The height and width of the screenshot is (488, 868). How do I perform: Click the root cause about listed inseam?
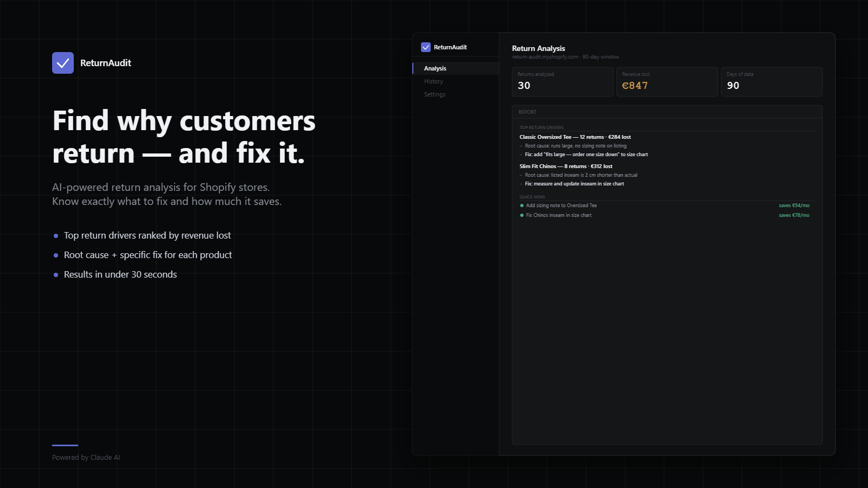pyautogui.click(x=581, y=175)
